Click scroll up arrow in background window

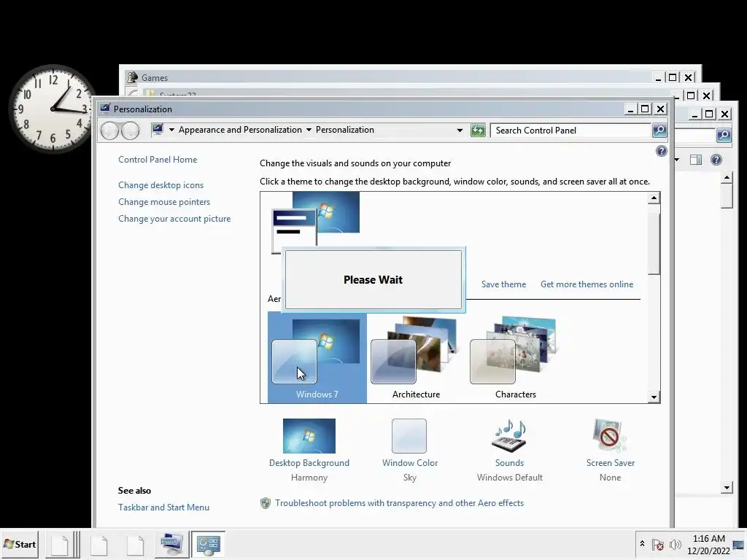coord(727,178)
